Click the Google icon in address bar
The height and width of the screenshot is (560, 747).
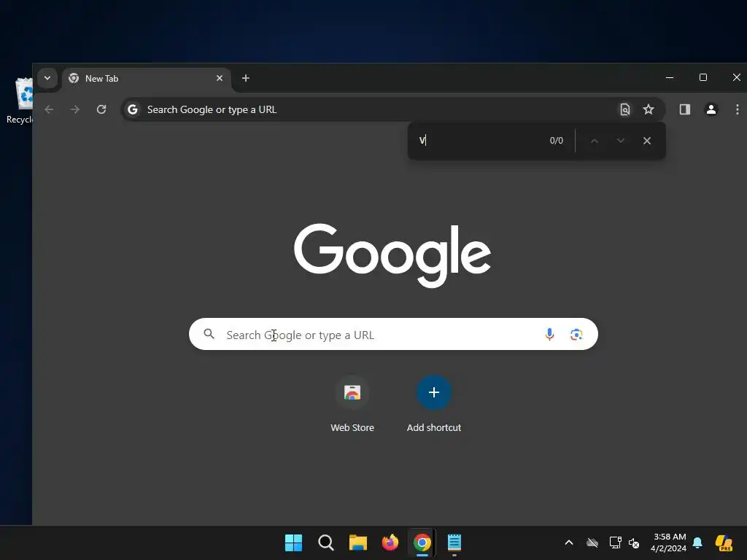pos(133,109)
